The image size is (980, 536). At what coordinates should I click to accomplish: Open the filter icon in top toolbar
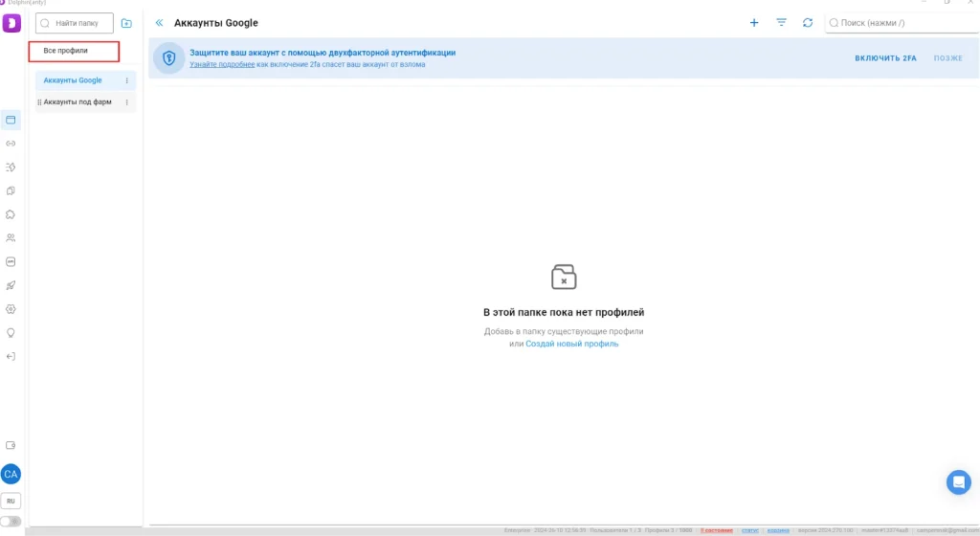[781, 22]
